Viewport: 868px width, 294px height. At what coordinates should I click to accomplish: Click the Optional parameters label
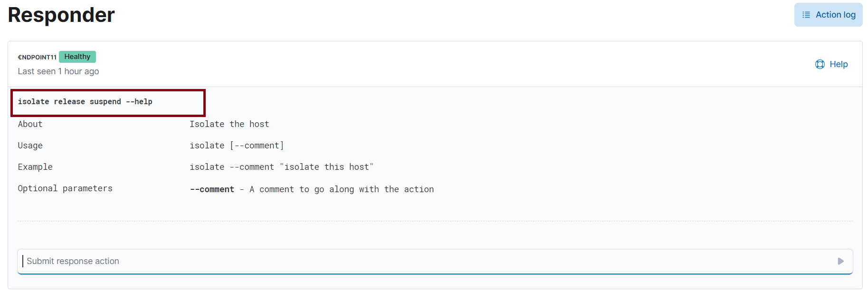click(65, 188)
